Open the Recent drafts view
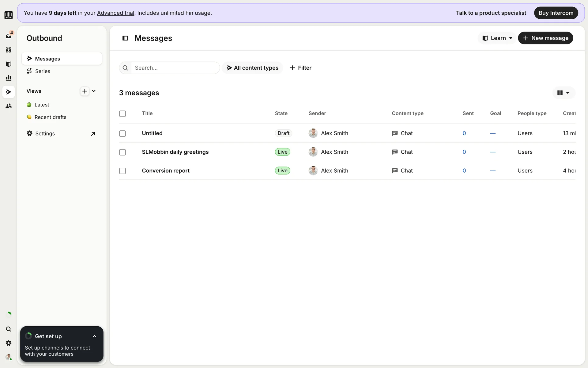 coord(50,117)
